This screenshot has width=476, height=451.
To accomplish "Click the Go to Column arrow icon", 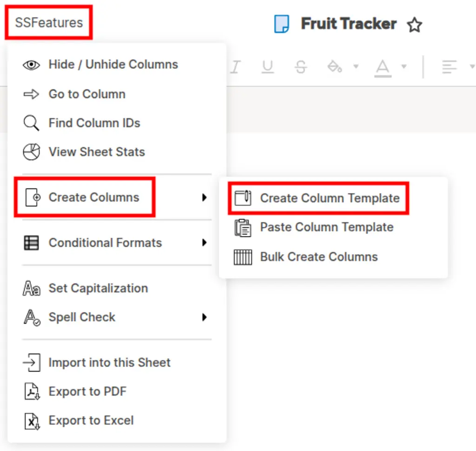I will [32, 94].
